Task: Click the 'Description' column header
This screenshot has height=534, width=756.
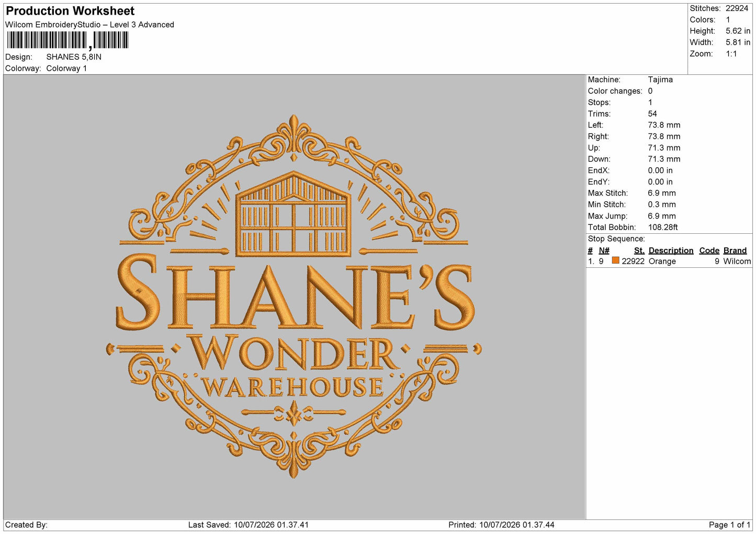Action: click(671, 251)
